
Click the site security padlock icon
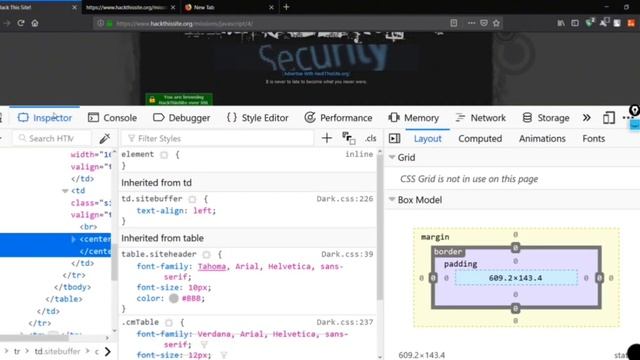[x=109, y=24]
